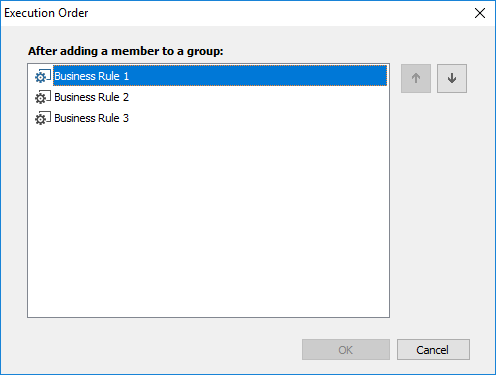
Task: Click the 'After adding a member to a group' heading
Action: [126, 51]
